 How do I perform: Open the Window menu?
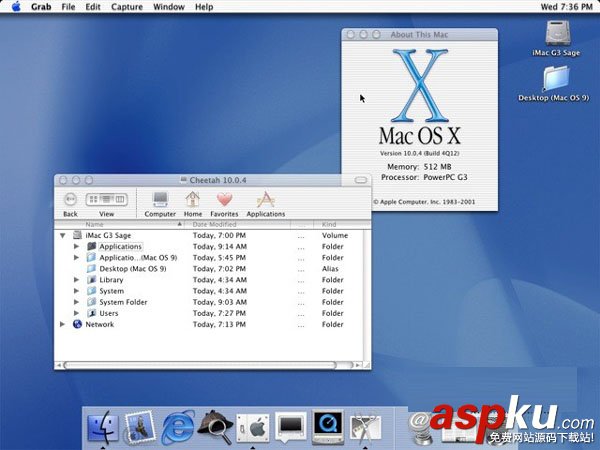[x=169, y=7]
